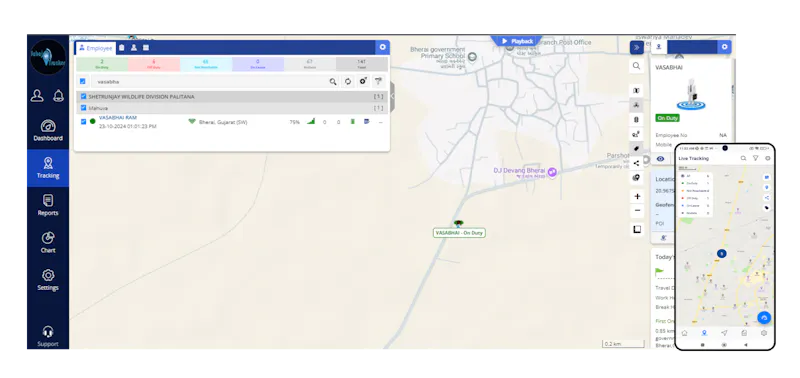The width and height of the screenshot is (800, 378).
Task: Zoom out with the map minus button
Action: (x=637, y=211)
